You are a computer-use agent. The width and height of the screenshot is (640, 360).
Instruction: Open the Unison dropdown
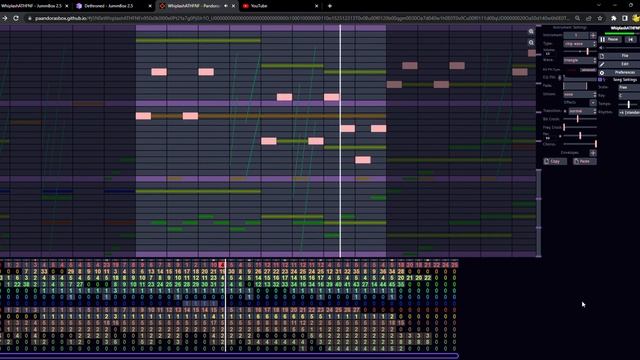[580, 94]
